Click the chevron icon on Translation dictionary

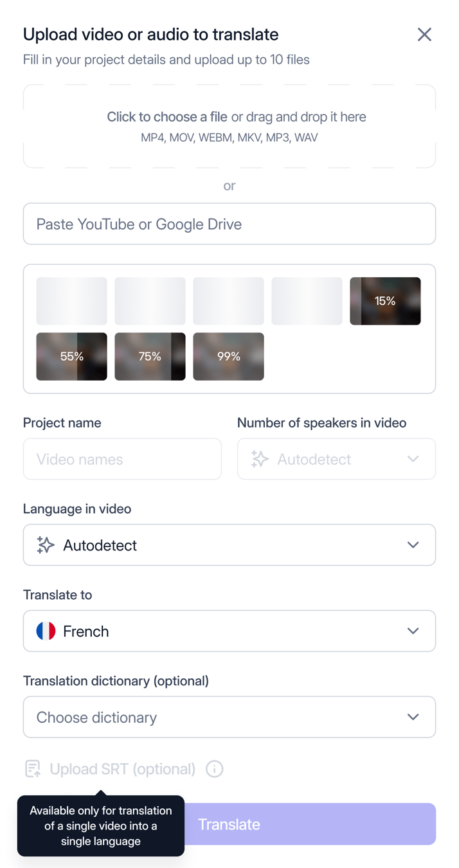[413, 716]
